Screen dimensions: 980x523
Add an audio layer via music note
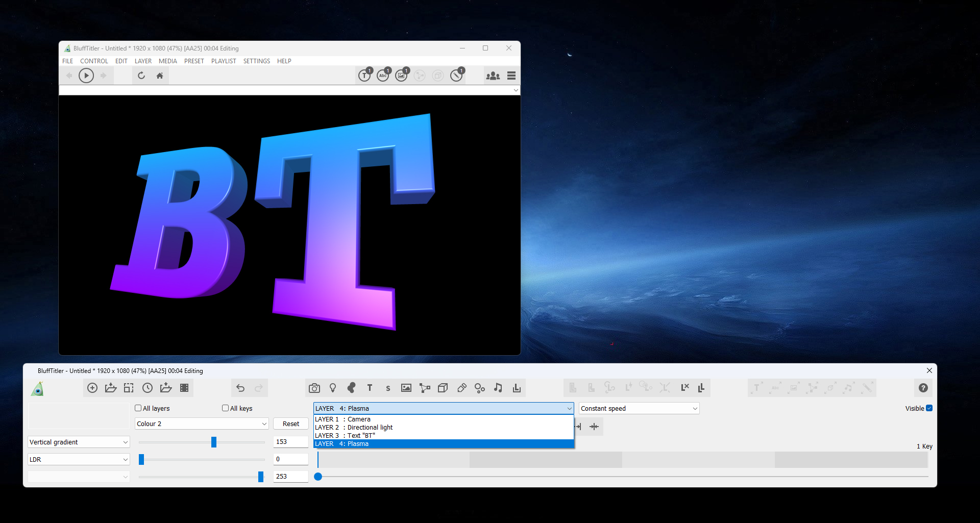tap(498, 388)
